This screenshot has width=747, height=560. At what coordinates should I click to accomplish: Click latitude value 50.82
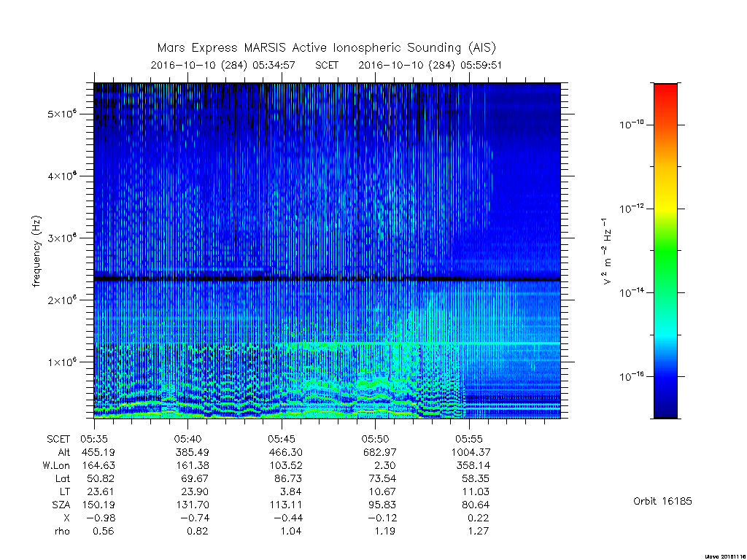pos(101,478)
